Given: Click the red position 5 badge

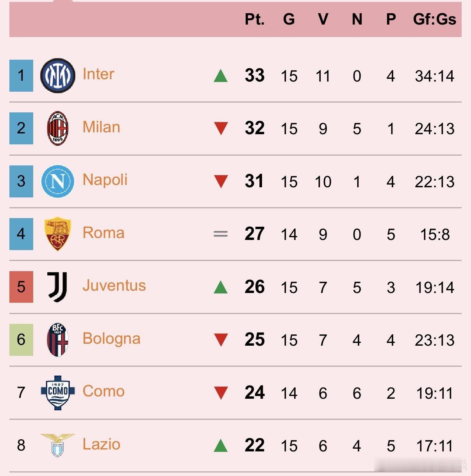Looking at the screenshot, I should [21, 287].
